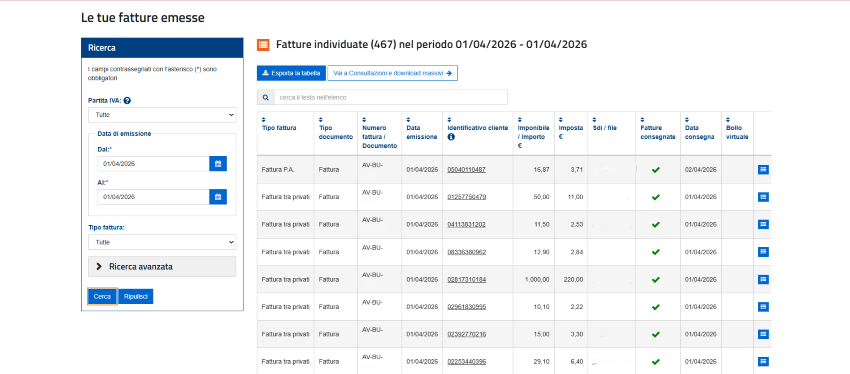Sort table by Tipo fattura column
The width and height of the screenshot is (850, 374).
click(x=264, y=119)
